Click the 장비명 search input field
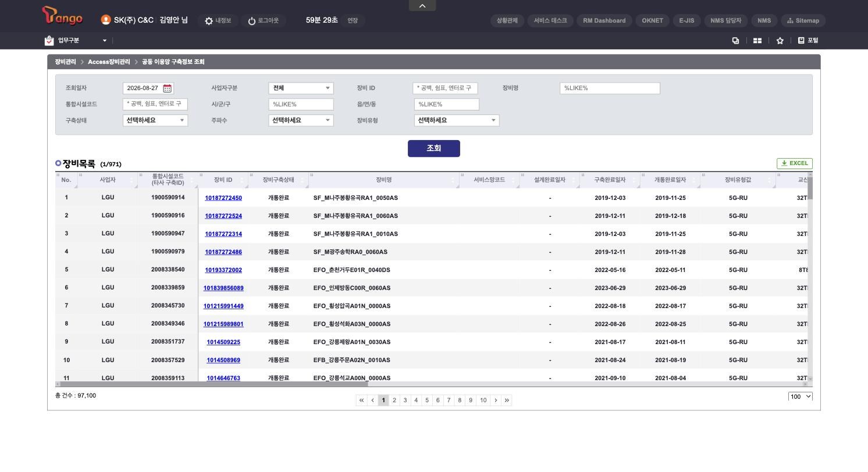Viewport: 868px width, 472px height. [610, 88]
